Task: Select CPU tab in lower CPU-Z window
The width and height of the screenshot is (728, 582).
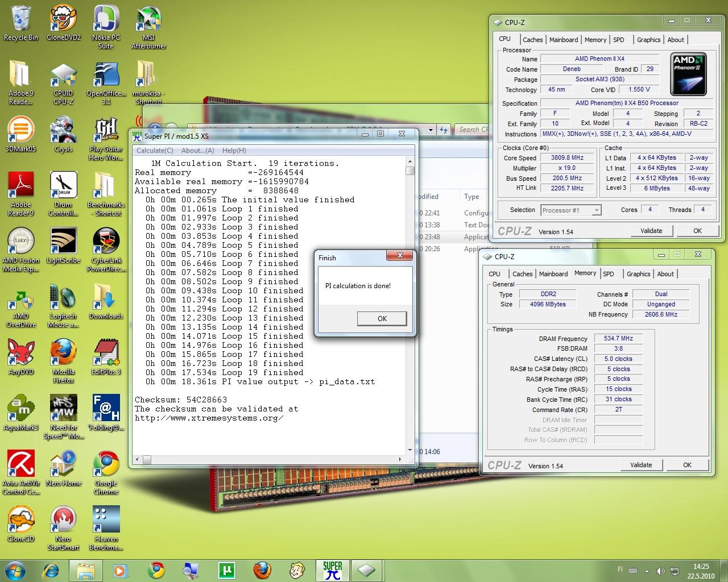Action: pyautogui.click(x=495, y=274)
